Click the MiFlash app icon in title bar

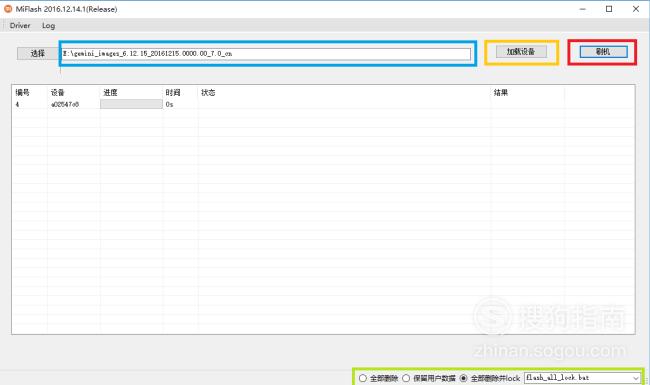coord(8,9)
